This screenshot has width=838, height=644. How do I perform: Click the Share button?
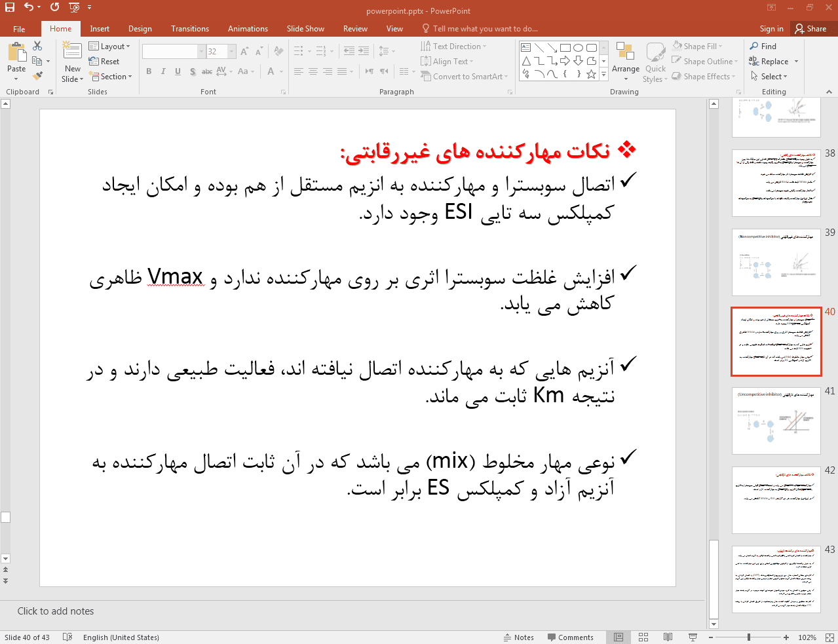point(810,29)
